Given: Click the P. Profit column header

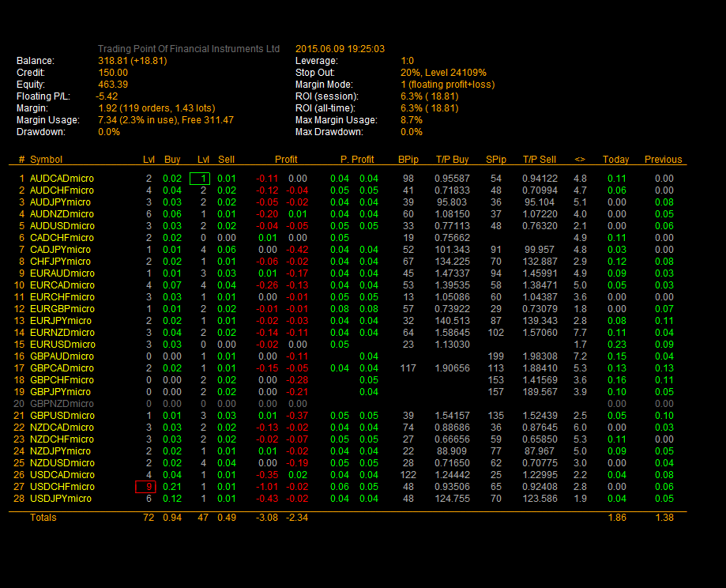Looking at the screenshot, I should 357,160.
